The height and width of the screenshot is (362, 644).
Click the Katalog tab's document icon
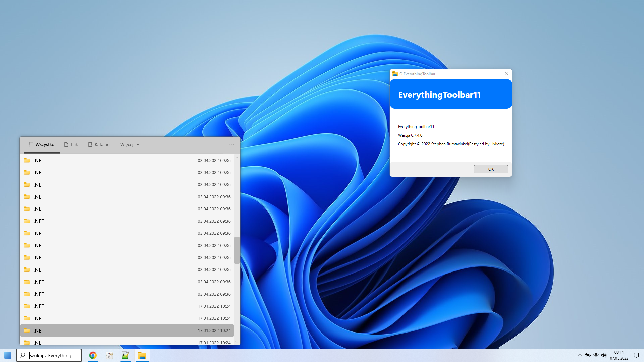coord(90,144)
